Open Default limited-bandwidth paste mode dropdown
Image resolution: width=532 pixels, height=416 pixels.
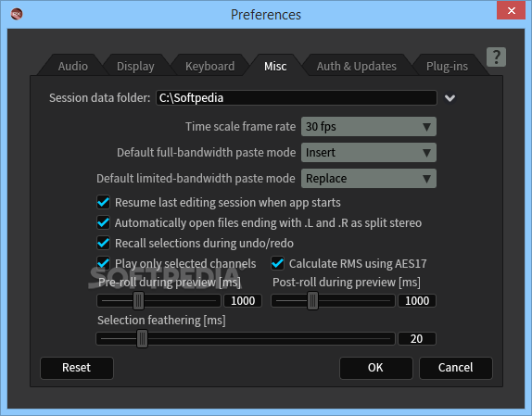point(369,178)
